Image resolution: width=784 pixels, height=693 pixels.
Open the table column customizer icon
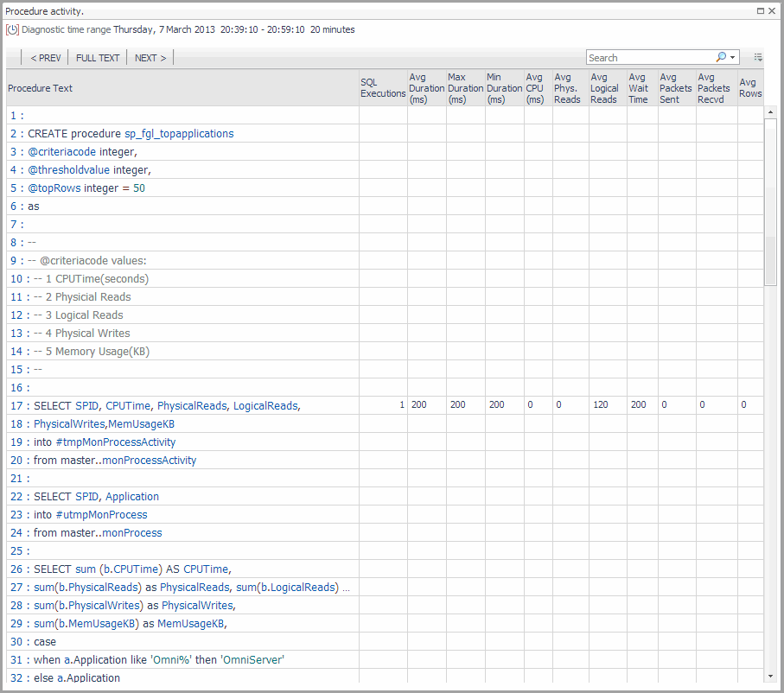pyautogui.click(x=758, y=58)
